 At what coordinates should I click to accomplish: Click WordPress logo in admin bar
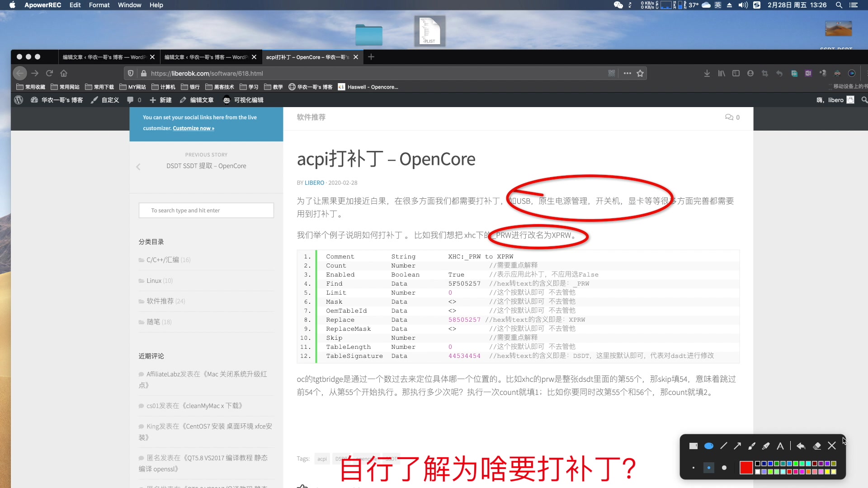click(19, 100)
